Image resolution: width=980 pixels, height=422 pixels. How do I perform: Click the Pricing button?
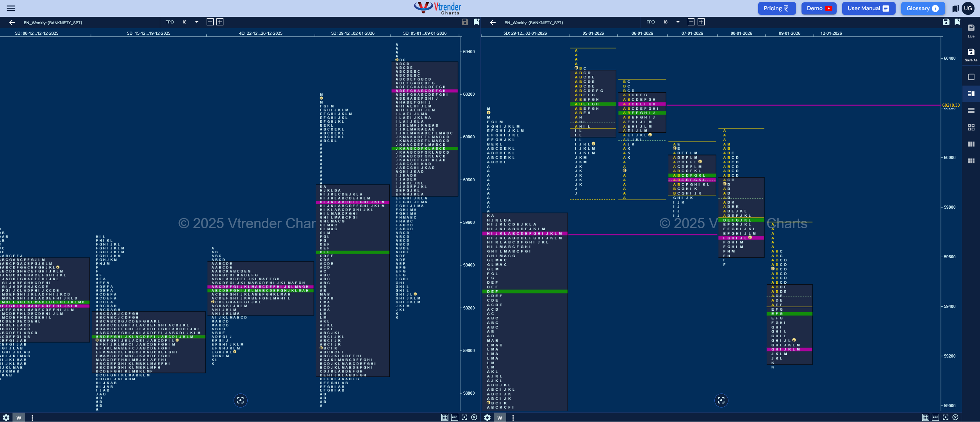point(776,8)
